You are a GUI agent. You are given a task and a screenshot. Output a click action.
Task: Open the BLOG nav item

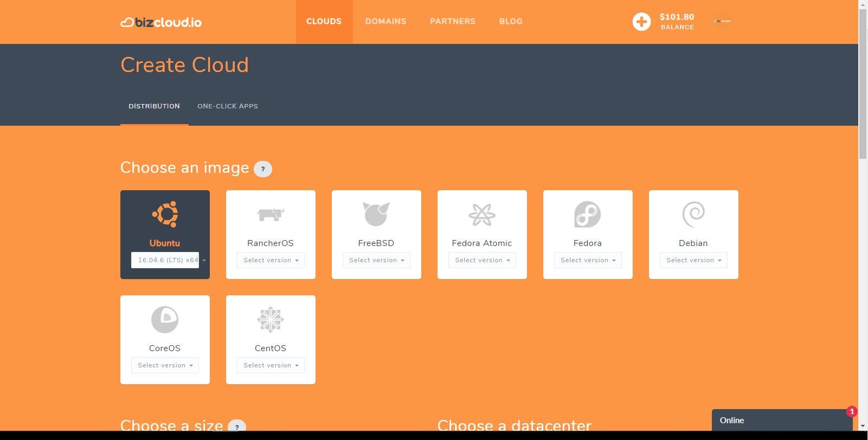(511, 22)
